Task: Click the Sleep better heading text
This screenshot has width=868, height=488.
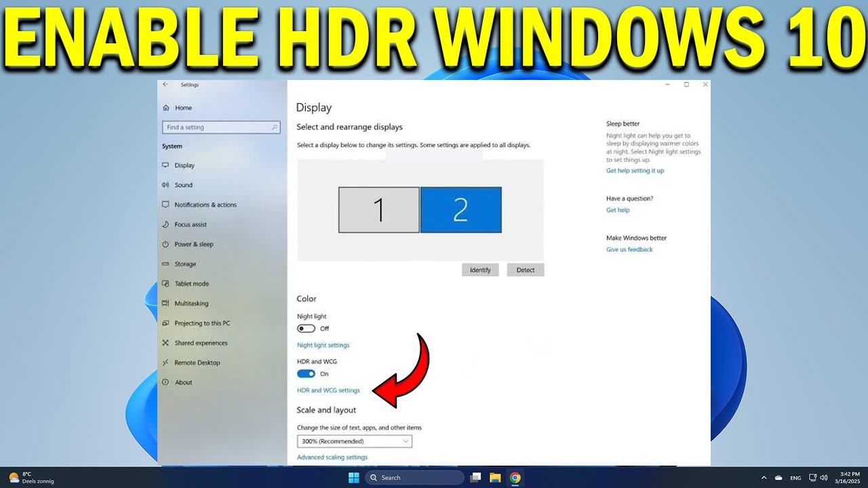Action: pyautogui.click(x=623, y=124)
